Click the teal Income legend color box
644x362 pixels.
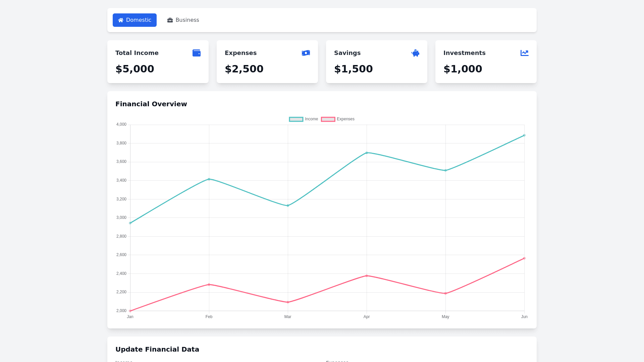click(296, 119)
